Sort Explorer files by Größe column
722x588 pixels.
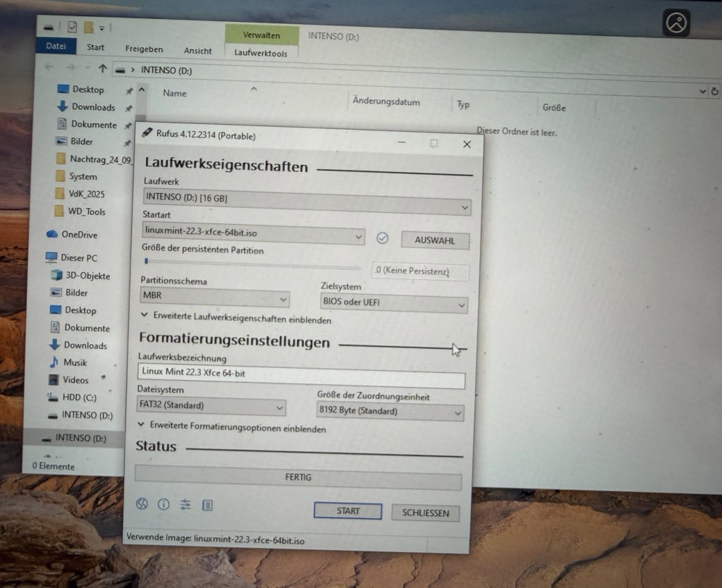click(x=554, y=107)
